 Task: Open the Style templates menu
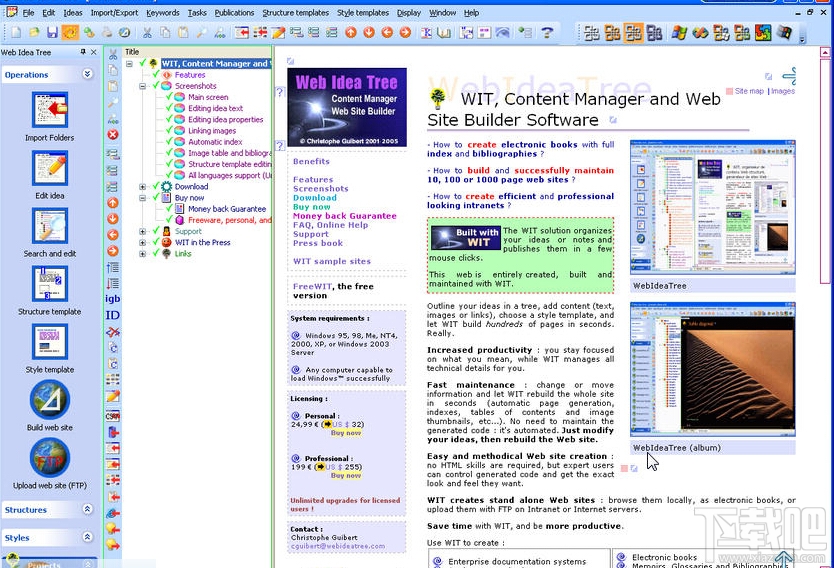click(x=363, y=13)
